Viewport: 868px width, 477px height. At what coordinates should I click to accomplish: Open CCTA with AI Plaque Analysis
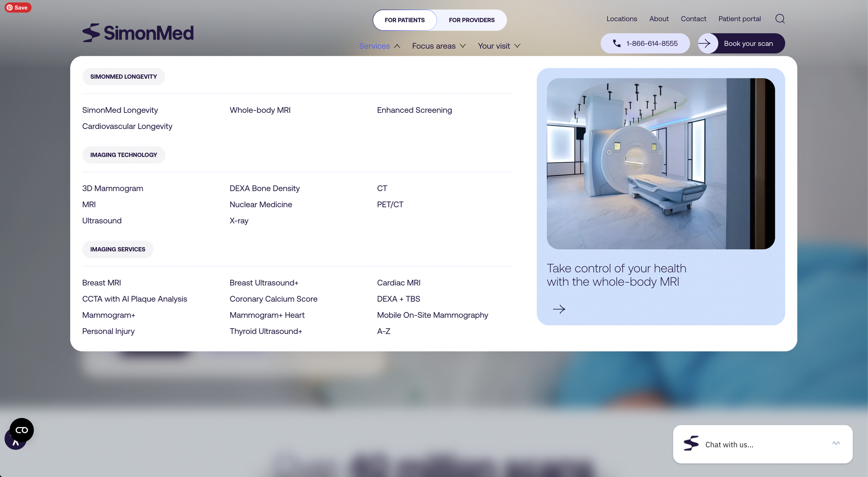point(134,299)
